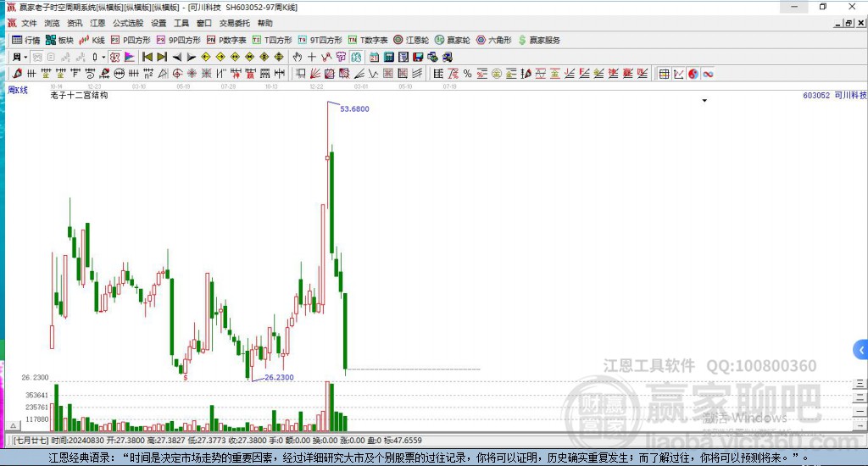Open the 板块 sector view

60,40
